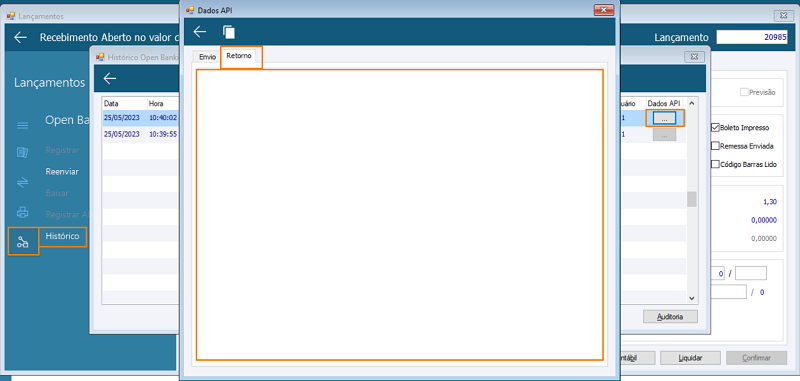Open hamburger menu icon in Lançamentos sidebar

coord(22,125)
